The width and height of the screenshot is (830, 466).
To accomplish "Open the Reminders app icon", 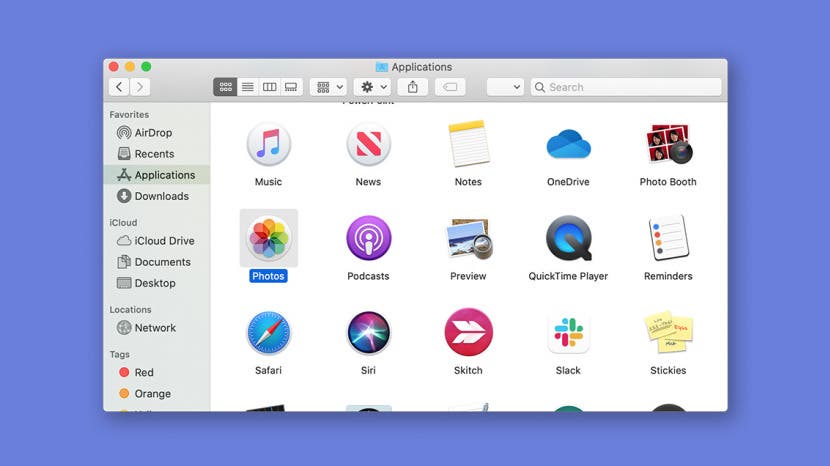I will [669, 238].
